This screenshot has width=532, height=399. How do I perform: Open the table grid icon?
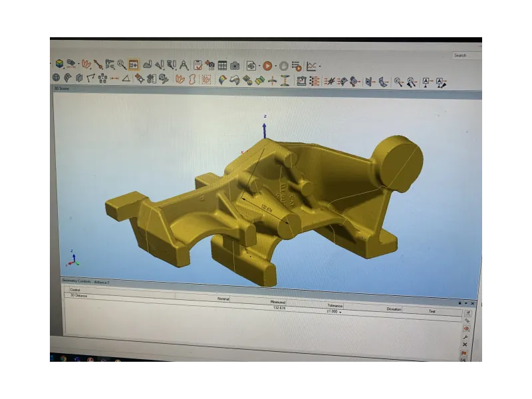[x=222, y=65]
